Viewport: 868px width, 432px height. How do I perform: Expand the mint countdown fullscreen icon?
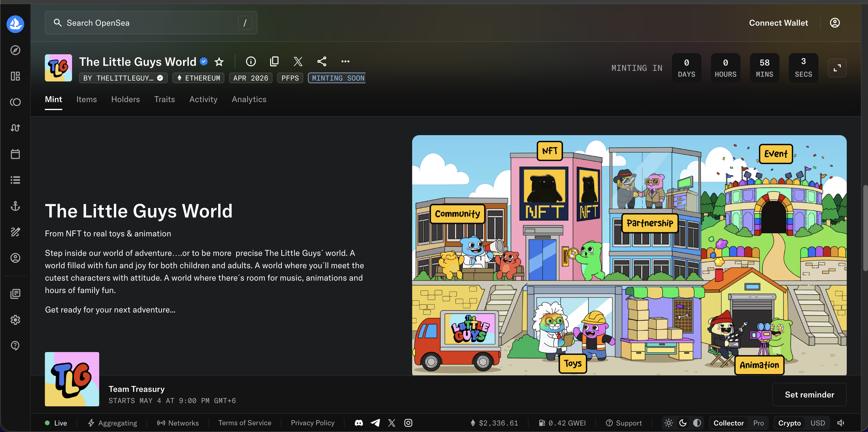837,68
